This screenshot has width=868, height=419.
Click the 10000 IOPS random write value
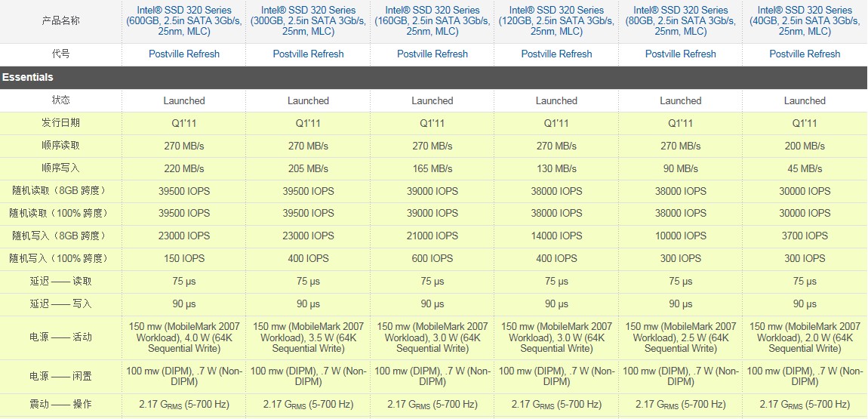point(680,236)
